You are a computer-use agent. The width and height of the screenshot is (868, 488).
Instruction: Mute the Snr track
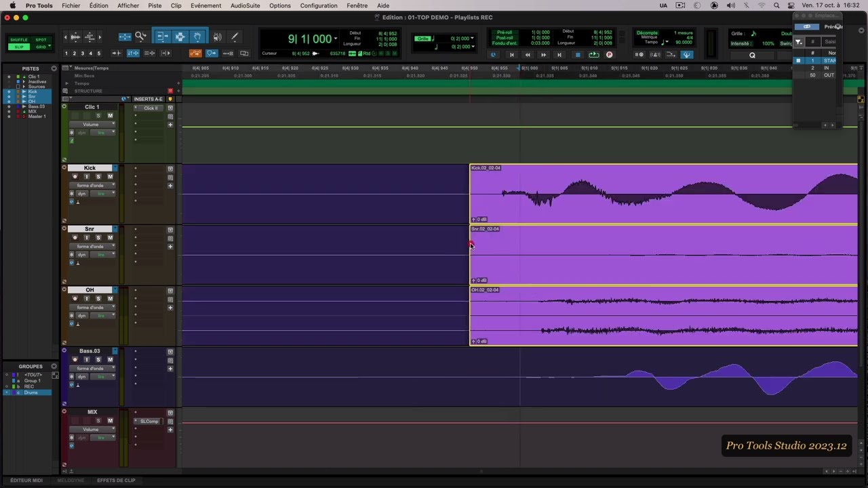[x=110, y=238]
